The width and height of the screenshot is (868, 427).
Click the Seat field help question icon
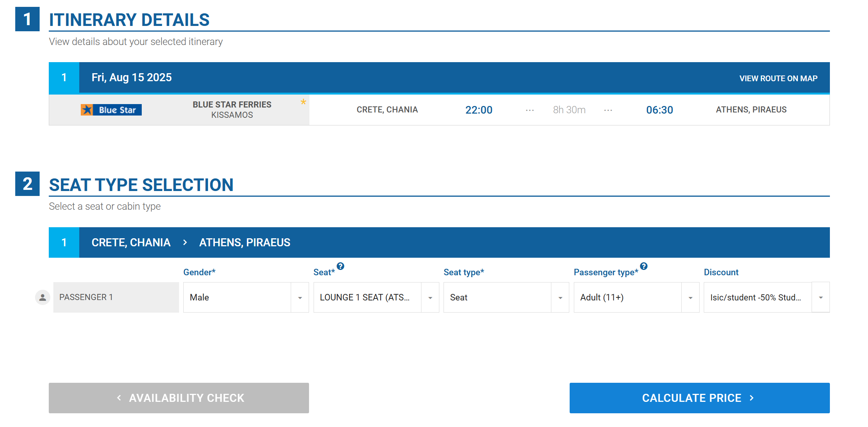(340, 266)
